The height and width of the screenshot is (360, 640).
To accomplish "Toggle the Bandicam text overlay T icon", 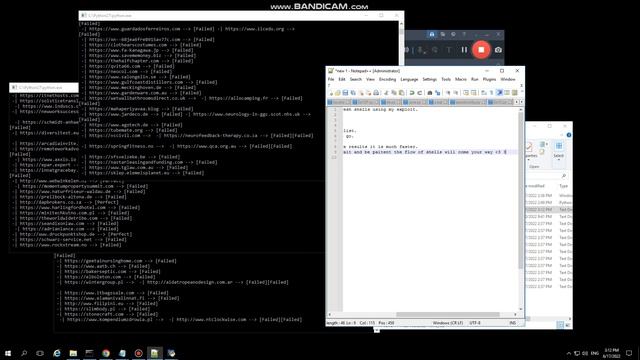I will coord(449,50).
